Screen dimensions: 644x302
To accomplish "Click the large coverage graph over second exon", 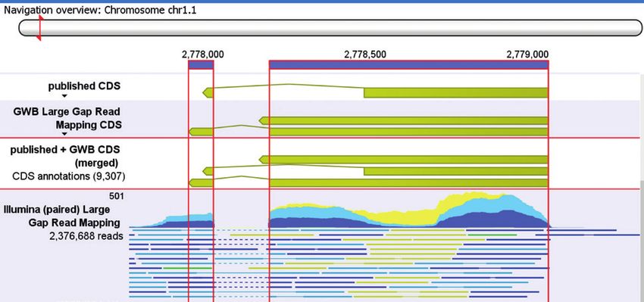I will [x=408, y=210].
